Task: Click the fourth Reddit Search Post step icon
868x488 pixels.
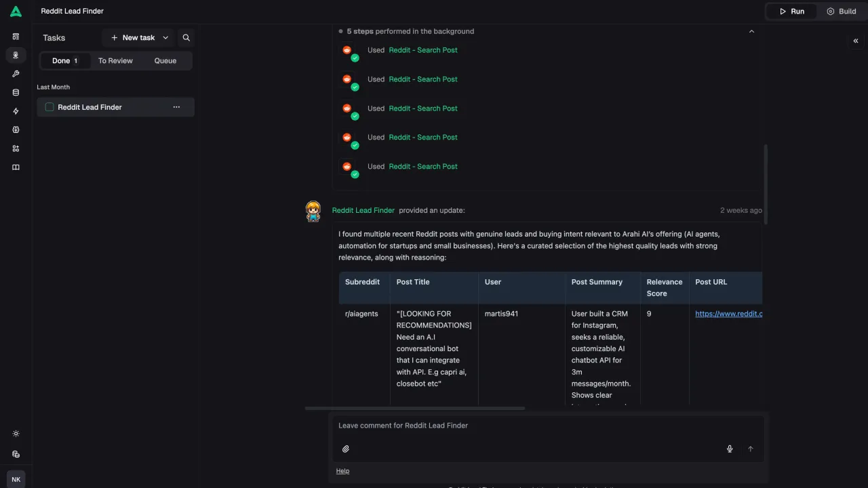Action: pyautogui.click(x=349, y=139)
